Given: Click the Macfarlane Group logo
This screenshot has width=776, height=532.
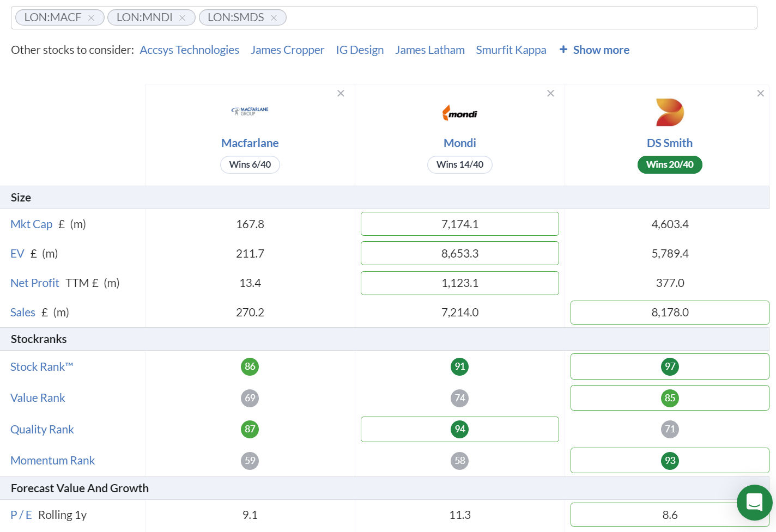Looking at the screenshot, I should click(x=250, y=111).
